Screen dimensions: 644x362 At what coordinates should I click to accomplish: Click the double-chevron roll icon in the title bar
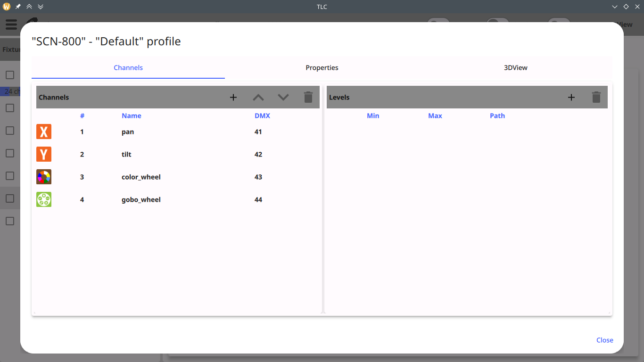tap(40, 7)
